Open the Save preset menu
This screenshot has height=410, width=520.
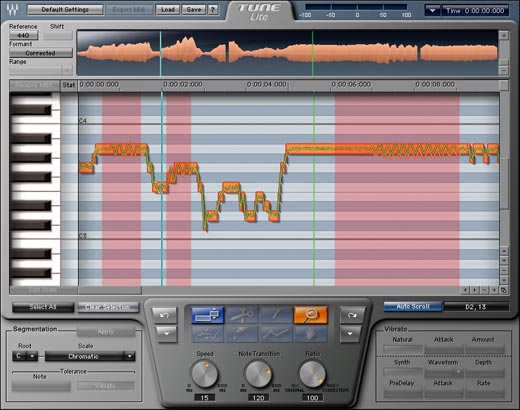click(194, 10)
